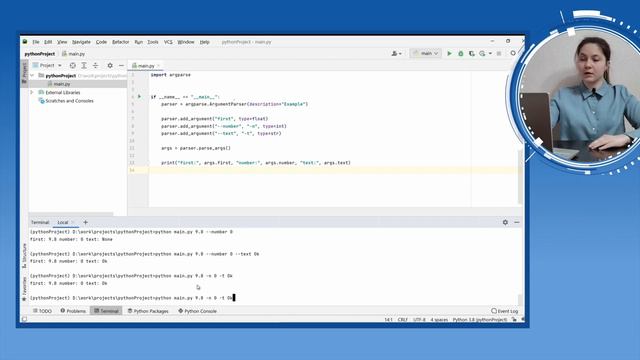Click gutter run arrow beside if __name__
Screen dimensions: 640x360
(x=139, y=97)
